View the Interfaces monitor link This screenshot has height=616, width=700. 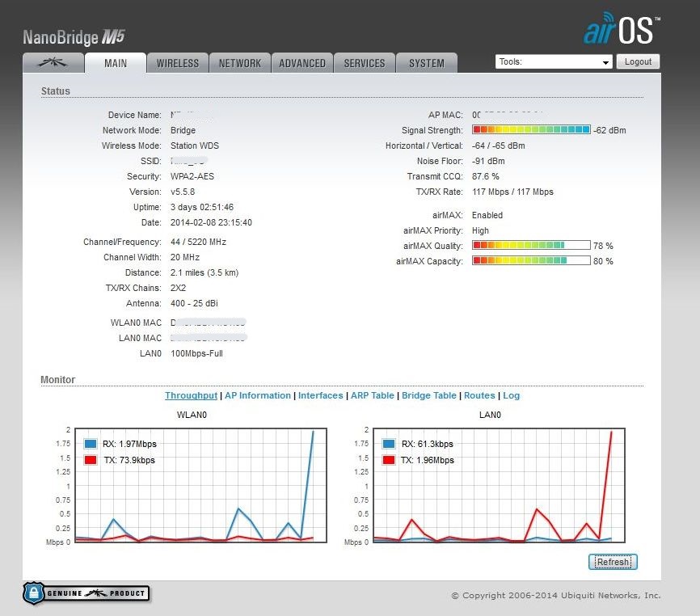click(321, 395)
